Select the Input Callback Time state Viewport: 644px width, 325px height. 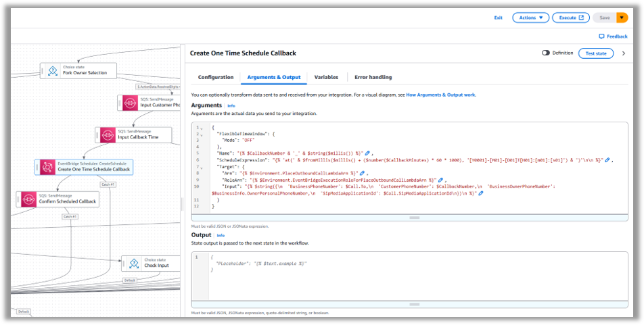(133, 135)
